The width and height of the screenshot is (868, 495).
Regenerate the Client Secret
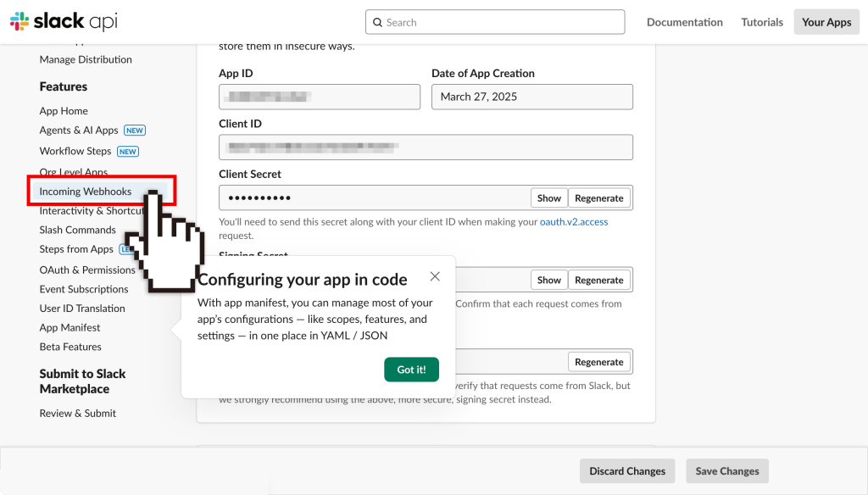598,198
